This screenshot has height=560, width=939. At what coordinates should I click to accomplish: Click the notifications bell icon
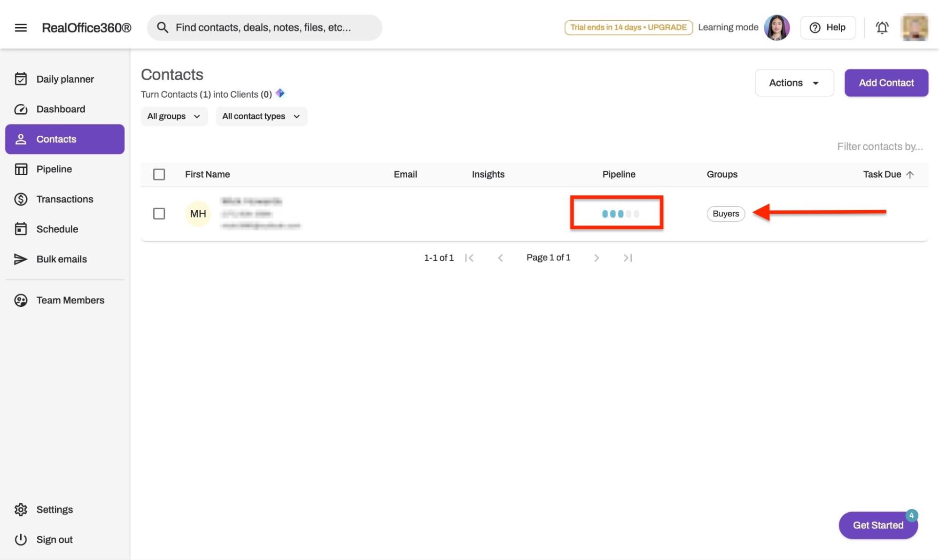click(x=882, y=28)
